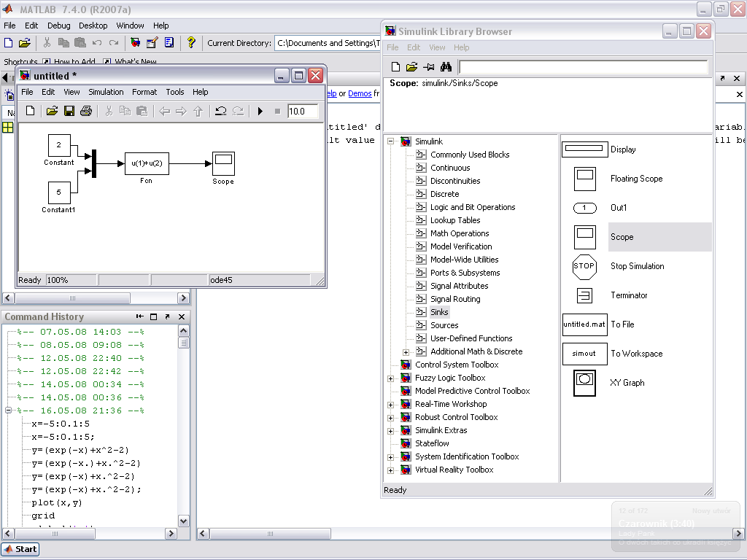Click the undo icon in untitled toolbar
747x560 pixels.
click(220, 111)
